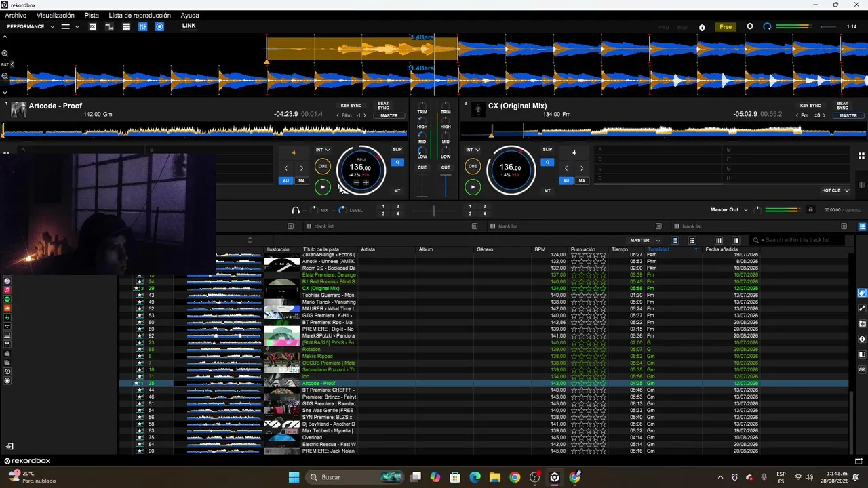Set deck 1 as MASTER
The image size is (868, 488).
click(389, 115)
